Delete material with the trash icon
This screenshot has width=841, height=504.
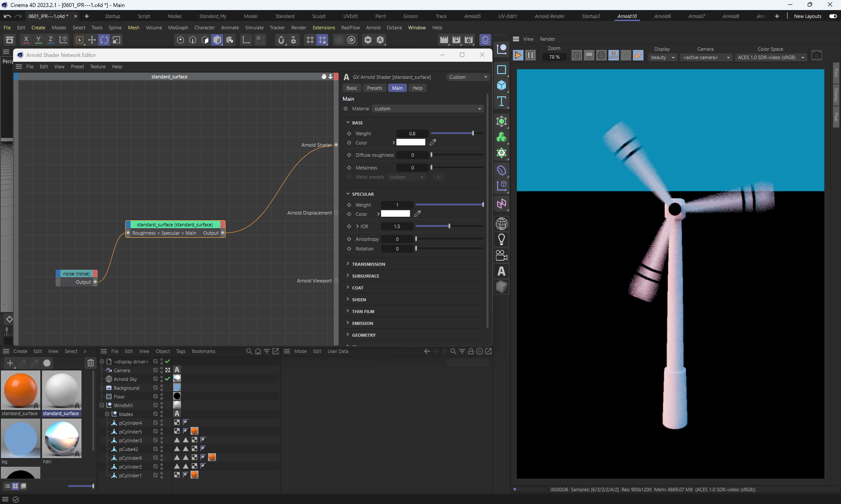point(90,363)
